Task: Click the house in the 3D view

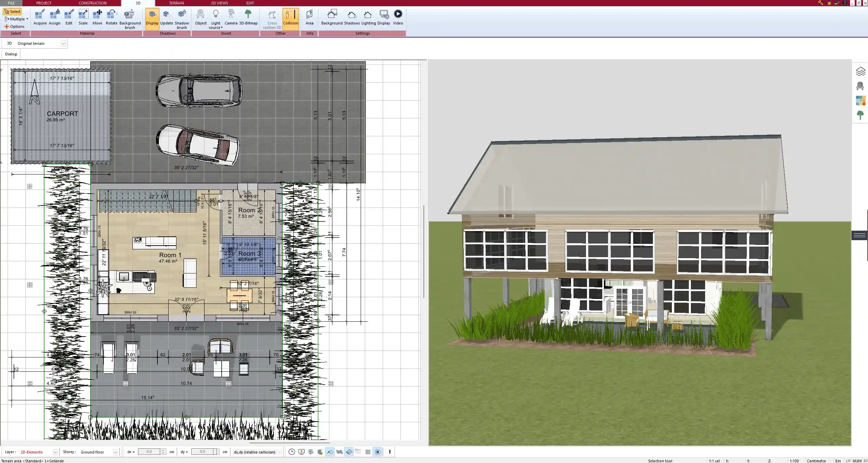Action: [x=618, y=238]
